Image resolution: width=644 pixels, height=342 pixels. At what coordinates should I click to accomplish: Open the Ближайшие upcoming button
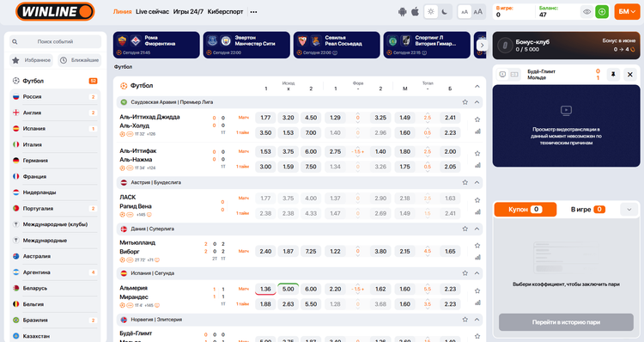pos(79,60)
